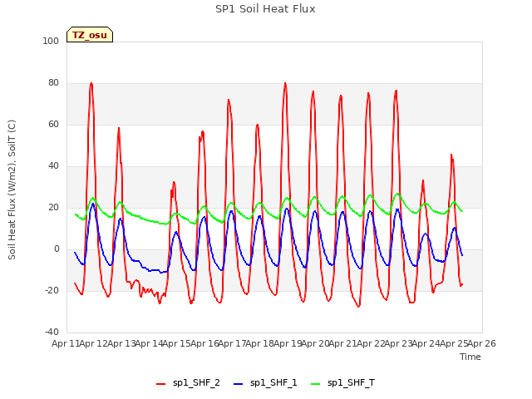Image resolution: width=532 pixels, height=399 pixels.
Task: Click the Apr 23 x-axis tick label
Action: point(399,343)
